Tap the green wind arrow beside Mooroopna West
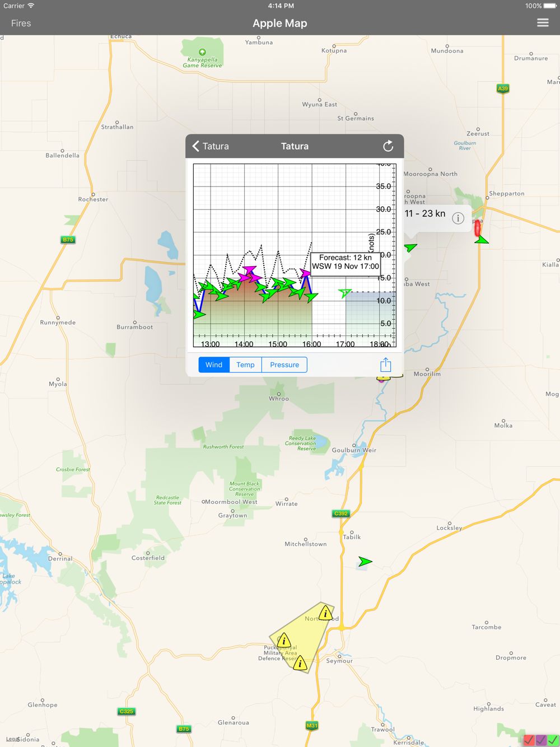Image resolution: width=560 pixels, height=747 pixels. coord(410,248)
